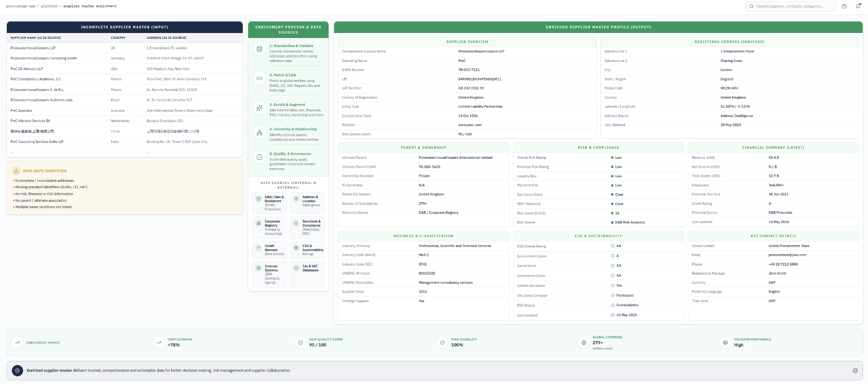
Task: Click Ultimate Parent PricewaterhouseCoopers International Limited
Action: (456, 158)
